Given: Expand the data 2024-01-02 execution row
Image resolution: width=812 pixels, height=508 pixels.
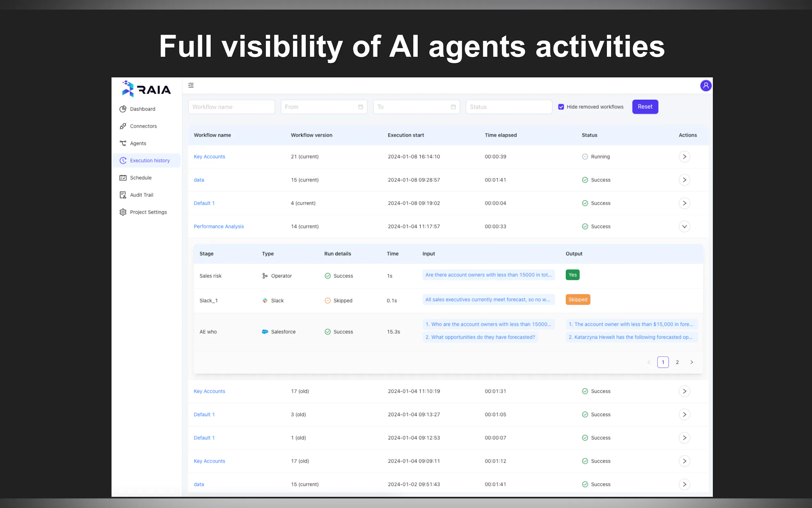Looking at the screenshot, I should [x=684, y=484].
